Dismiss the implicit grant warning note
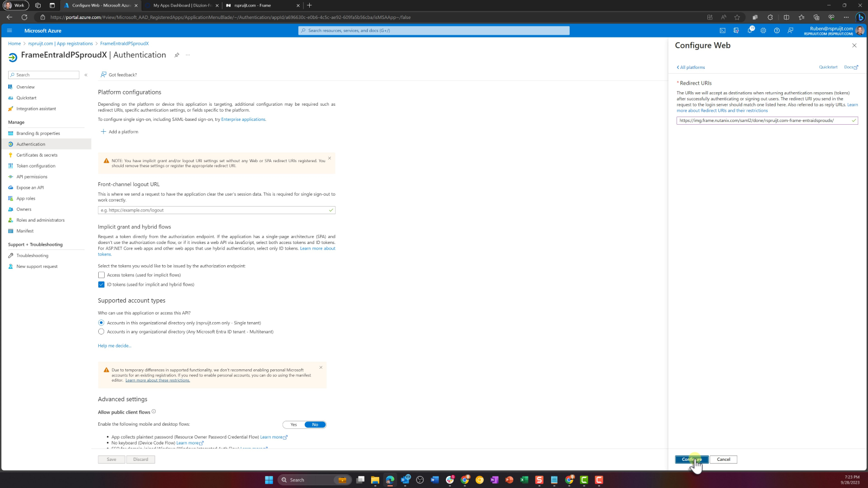Screen dimensions: 868x488 coord(329,158)
